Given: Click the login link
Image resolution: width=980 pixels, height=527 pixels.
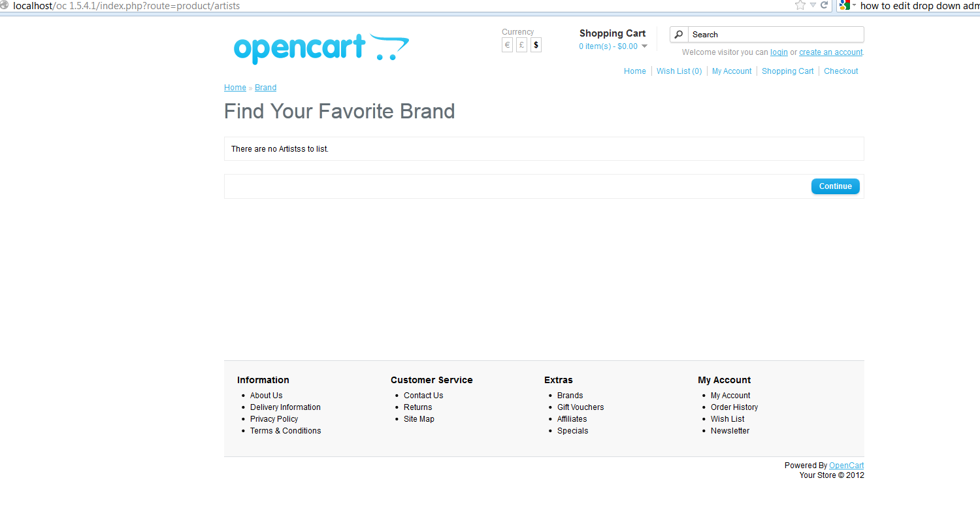Looking at the screenshot, I should tap(779, 52).
